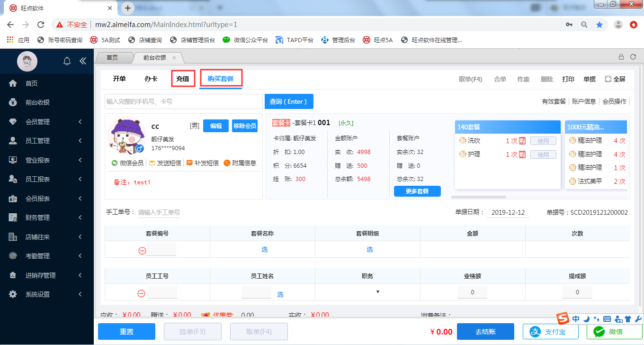The width and height of the screenshot is (644, 345).
Task: Open the 有效套餐 link
Action: 554,101
